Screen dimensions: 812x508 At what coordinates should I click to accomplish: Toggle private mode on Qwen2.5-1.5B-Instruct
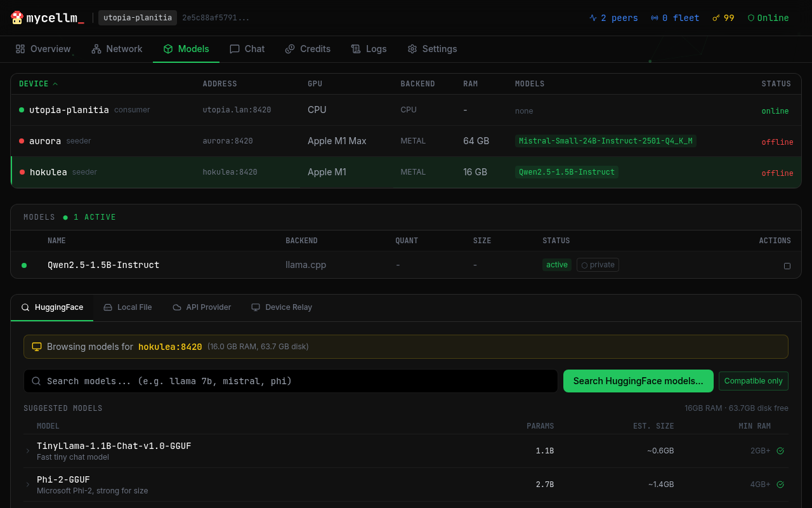click(597, 265)
